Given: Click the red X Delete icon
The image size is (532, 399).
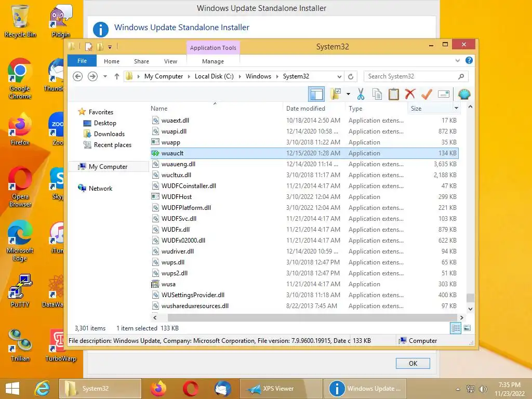Looking at the screenshot, I should [410, 94].
